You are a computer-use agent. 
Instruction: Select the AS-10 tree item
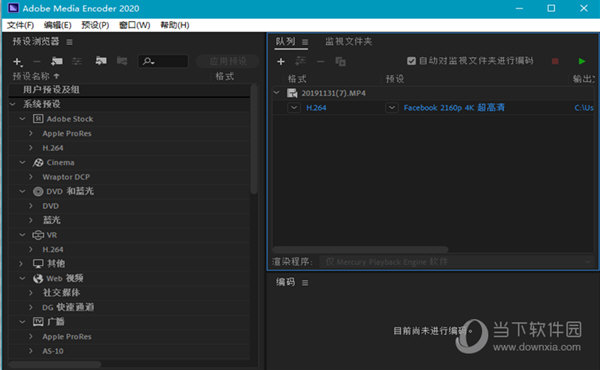[x=53, y=351]
